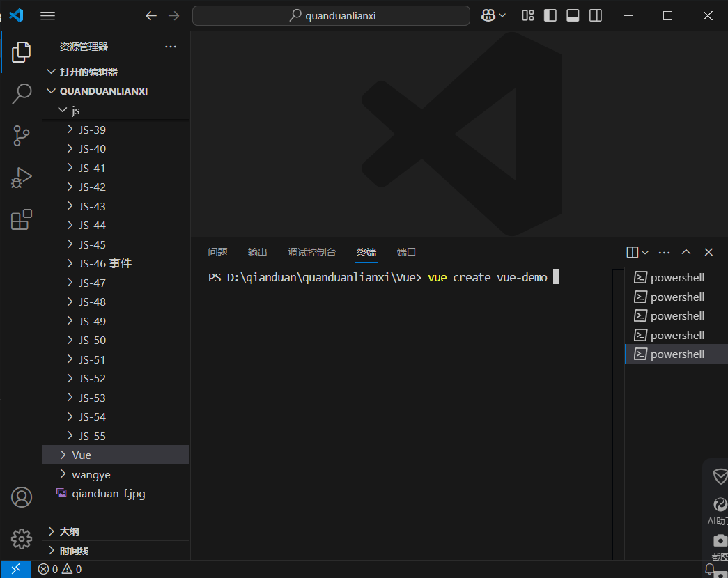The height and width of the screenshot is (578, 728).
Task: Toggle the bottom panel visibility
Action: pos(573,16)
